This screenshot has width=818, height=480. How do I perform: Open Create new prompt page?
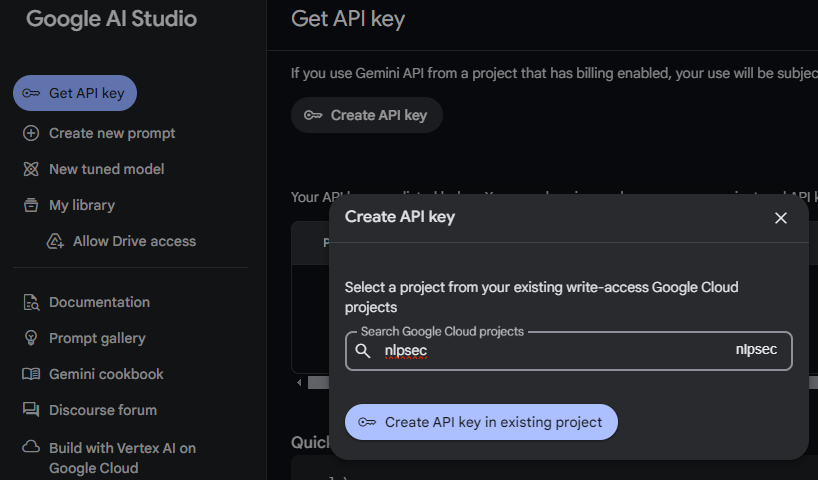pyautogui.click(x=112, y=133)
